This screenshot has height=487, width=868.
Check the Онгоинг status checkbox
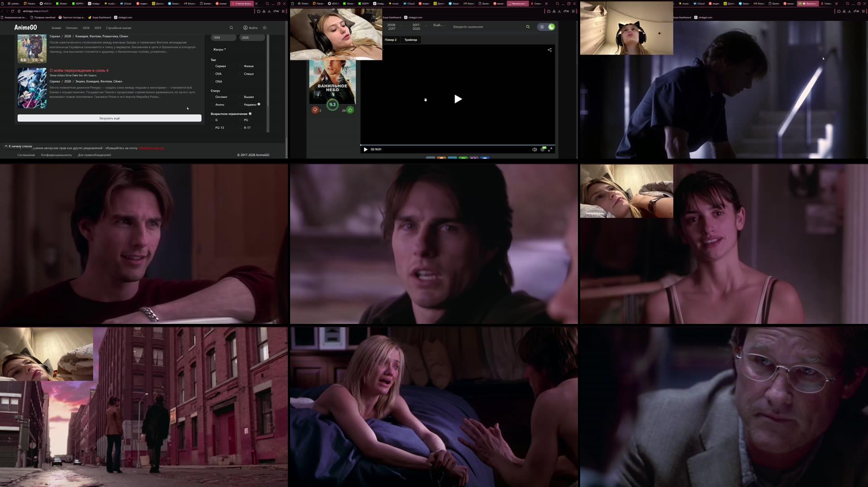[213, 97]
